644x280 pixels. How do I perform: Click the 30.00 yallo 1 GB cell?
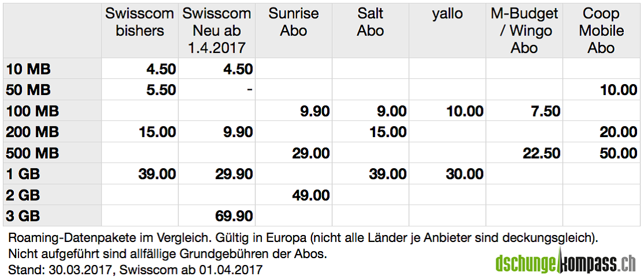(x=464, y=174)
